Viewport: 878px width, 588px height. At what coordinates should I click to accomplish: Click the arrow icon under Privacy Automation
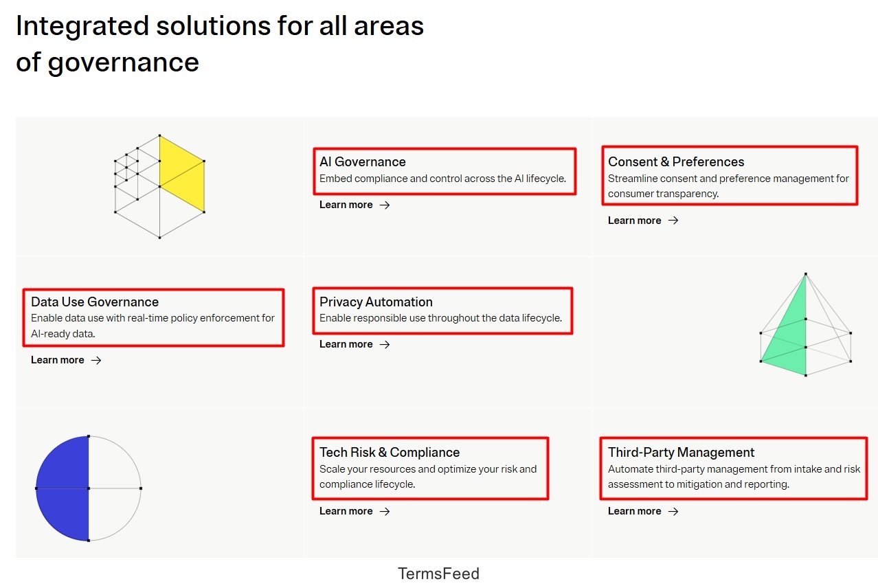point(385,344)
